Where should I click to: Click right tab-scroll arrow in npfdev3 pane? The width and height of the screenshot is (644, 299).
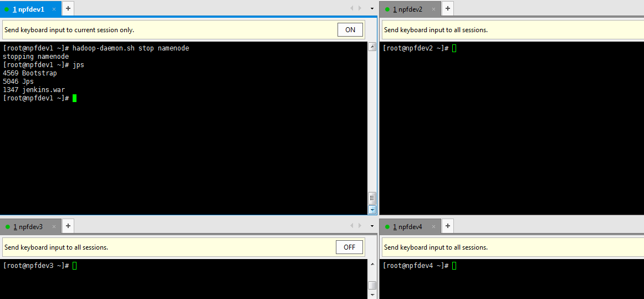(x=360, y=225)
